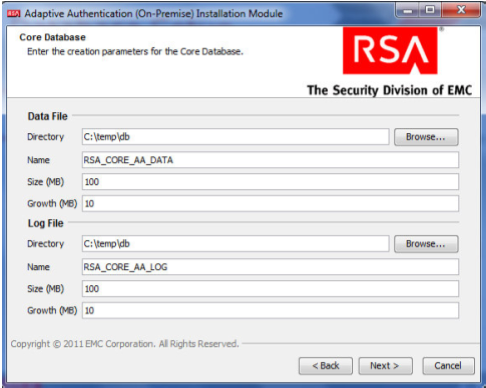Click the Data File Growth (MB) field
The image size is (486, 388).
(x=270, y=203)
